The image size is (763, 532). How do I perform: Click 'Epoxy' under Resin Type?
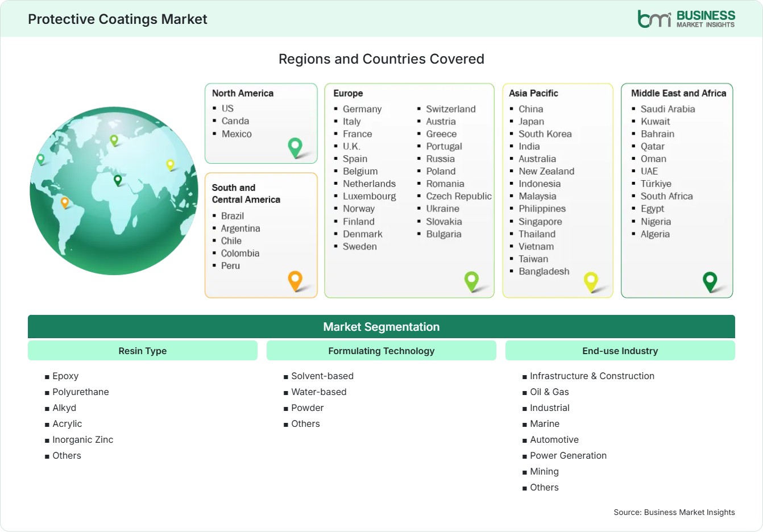pyautogui.click(x=65, y=376)
